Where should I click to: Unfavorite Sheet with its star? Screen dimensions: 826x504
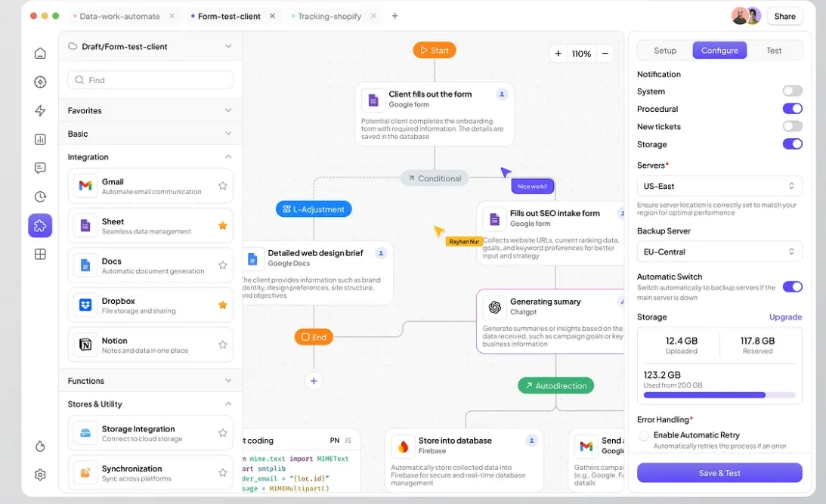click(x=222, y=225)
